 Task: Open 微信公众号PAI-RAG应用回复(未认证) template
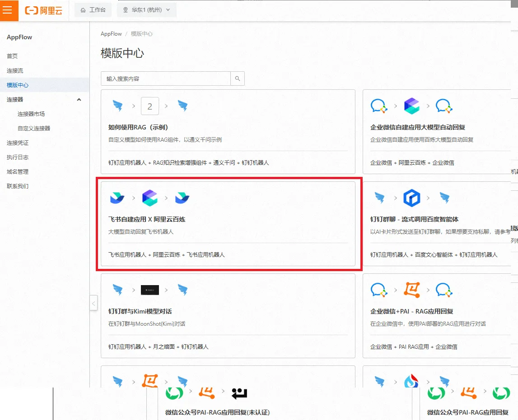(217, 412)
